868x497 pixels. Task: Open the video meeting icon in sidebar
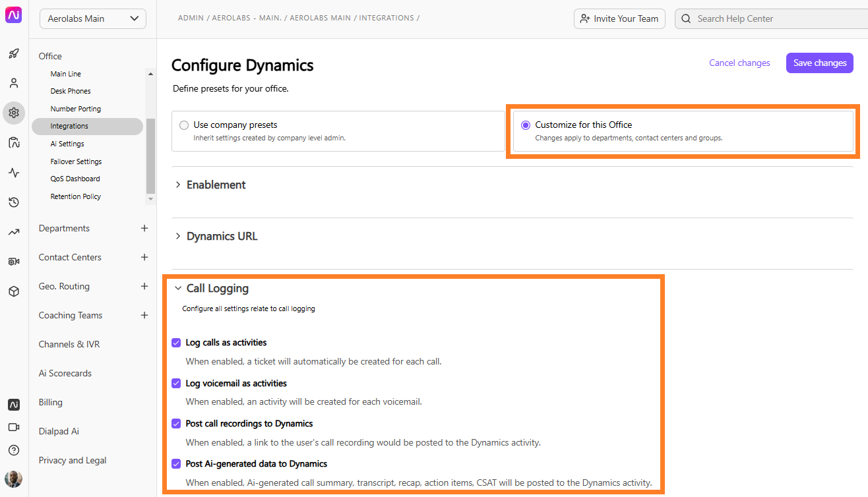coord(14,427)
